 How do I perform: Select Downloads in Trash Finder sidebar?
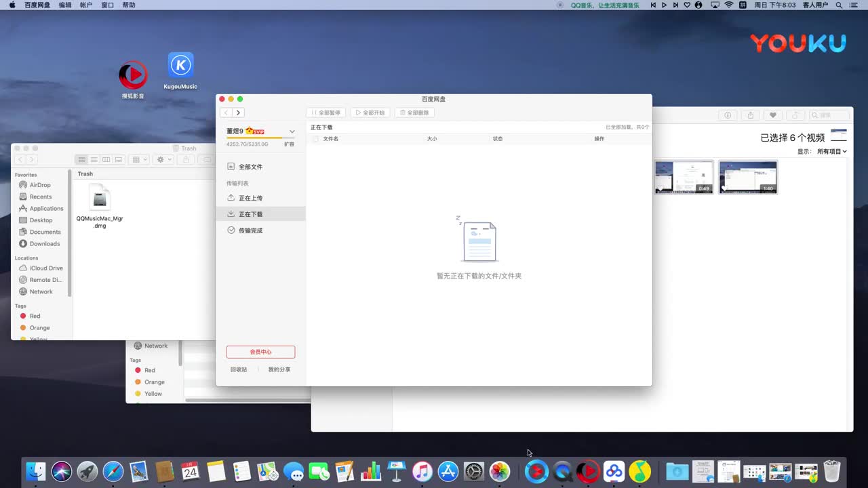40,244
